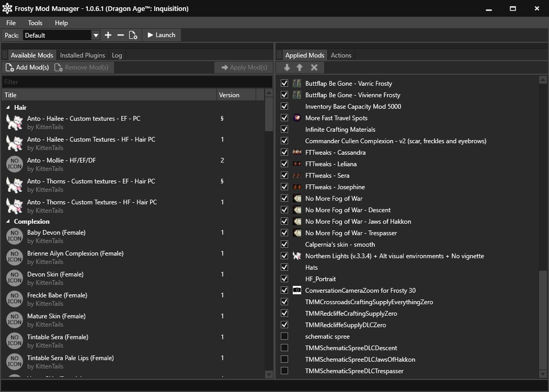This screenshot has height=392, width=549.
Task: Open the Tools menu
Action: [x=35, y=23]
